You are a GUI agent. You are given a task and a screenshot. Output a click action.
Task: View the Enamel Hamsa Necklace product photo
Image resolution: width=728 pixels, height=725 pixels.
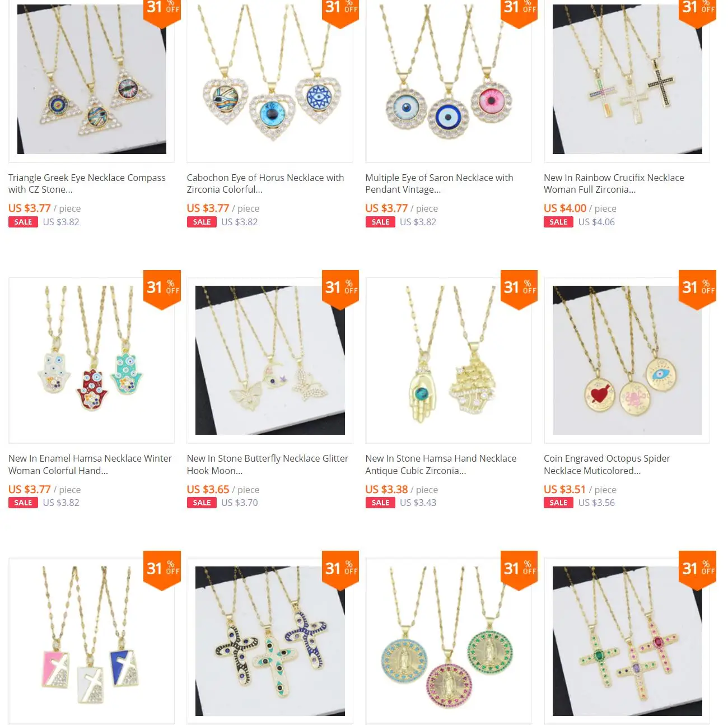click(x=91, y=360)
